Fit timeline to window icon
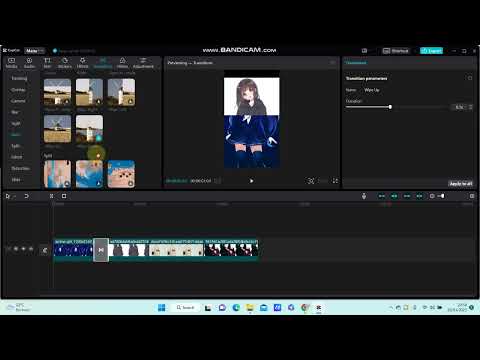 (472, 196)
